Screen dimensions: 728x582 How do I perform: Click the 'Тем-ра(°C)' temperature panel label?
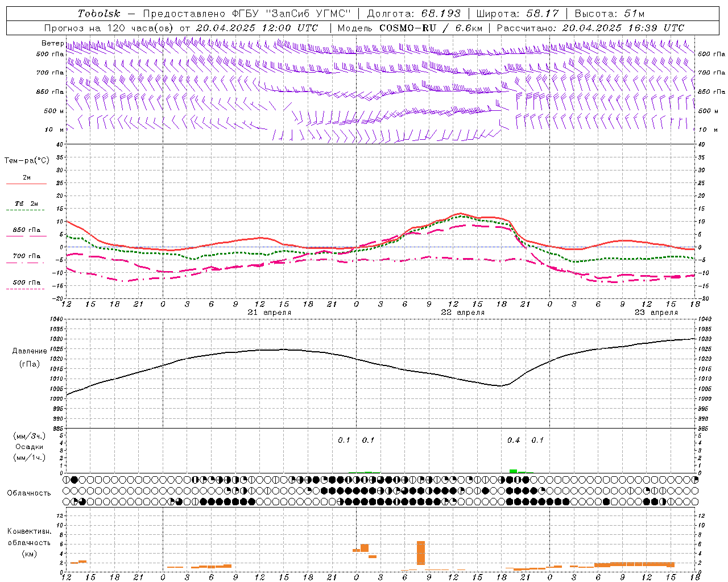click(27, 161)
